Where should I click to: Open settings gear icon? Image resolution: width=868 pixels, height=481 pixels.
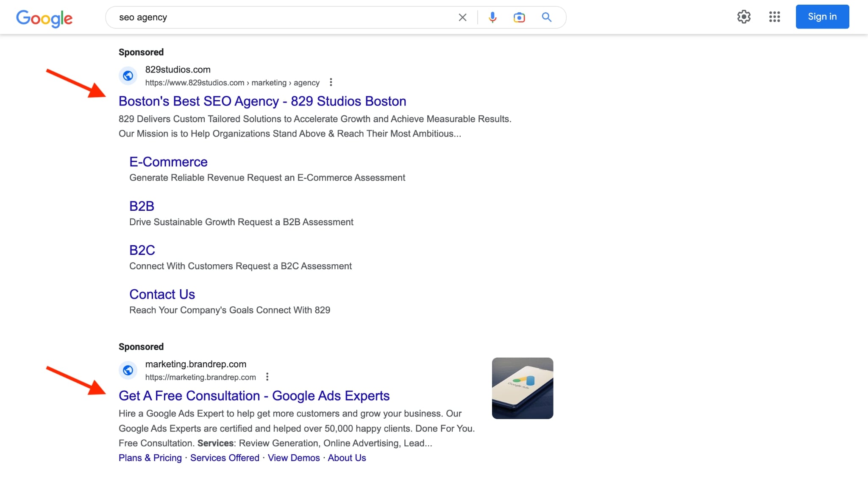coord(744,17)
